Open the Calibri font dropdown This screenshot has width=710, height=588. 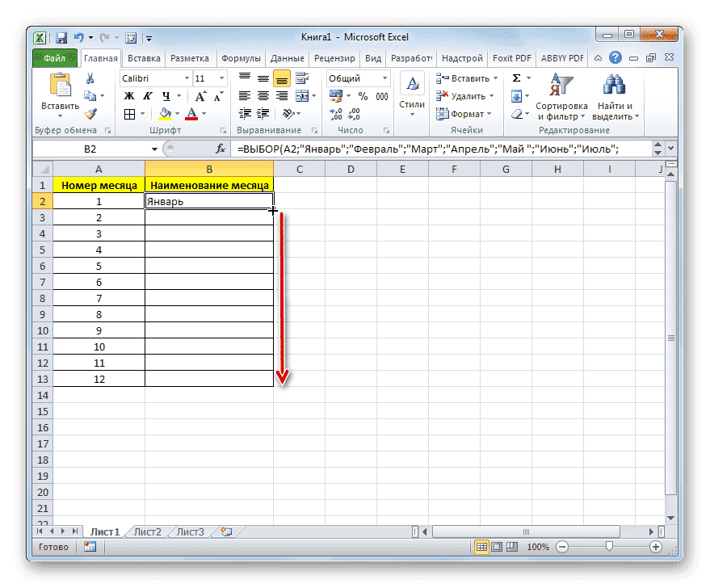tap(187, 78)
